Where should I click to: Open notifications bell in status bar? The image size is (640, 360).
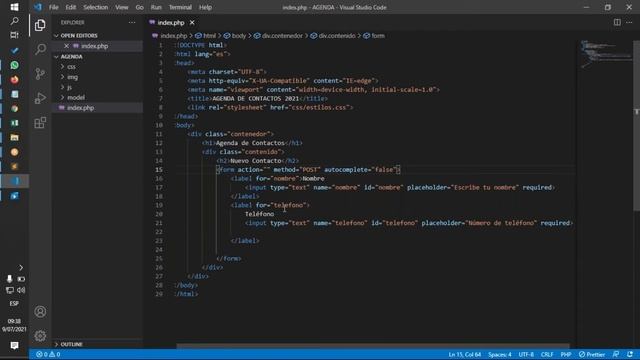pos(630,354)
